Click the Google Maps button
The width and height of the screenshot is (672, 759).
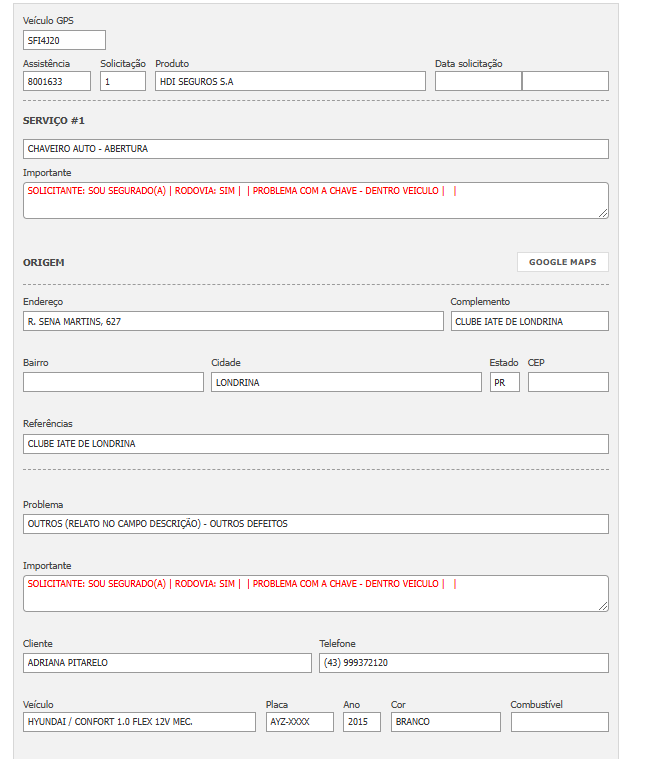click(562, 262)
